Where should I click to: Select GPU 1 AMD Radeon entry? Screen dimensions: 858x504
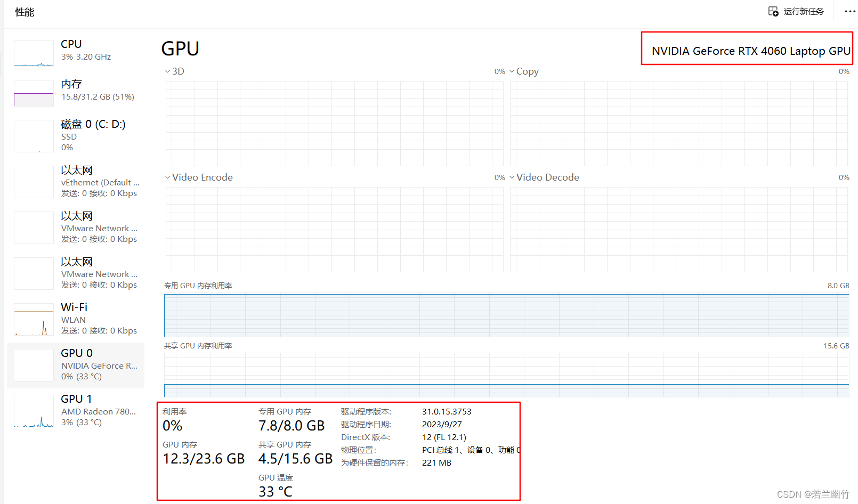(x=76, y=410)
